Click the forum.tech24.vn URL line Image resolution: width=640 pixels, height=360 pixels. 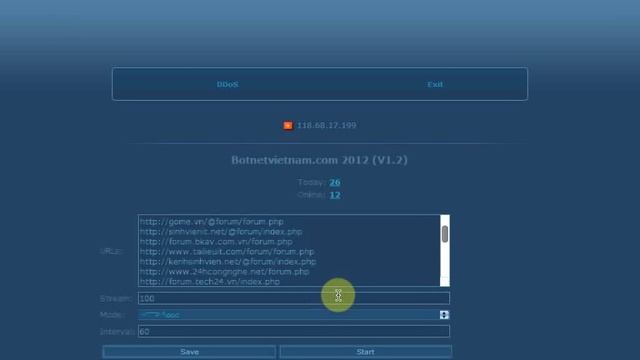click(210, 282)
